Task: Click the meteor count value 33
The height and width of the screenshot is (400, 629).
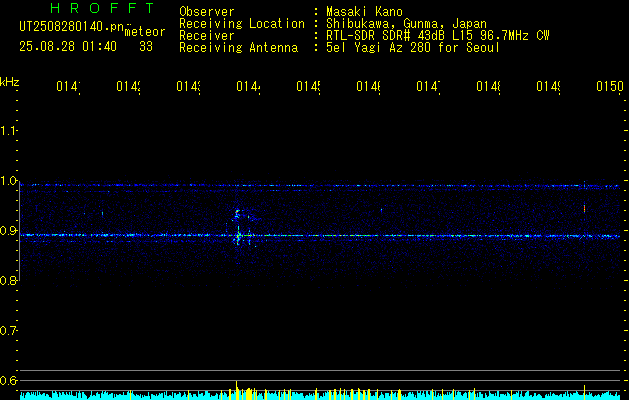Action: 146,47
